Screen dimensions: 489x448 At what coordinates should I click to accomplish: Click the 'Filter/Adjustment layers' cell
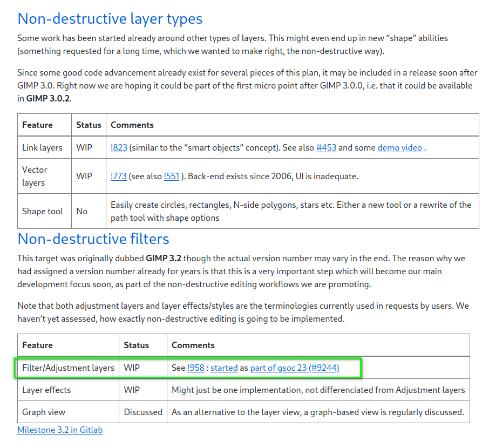click(68, 368)
